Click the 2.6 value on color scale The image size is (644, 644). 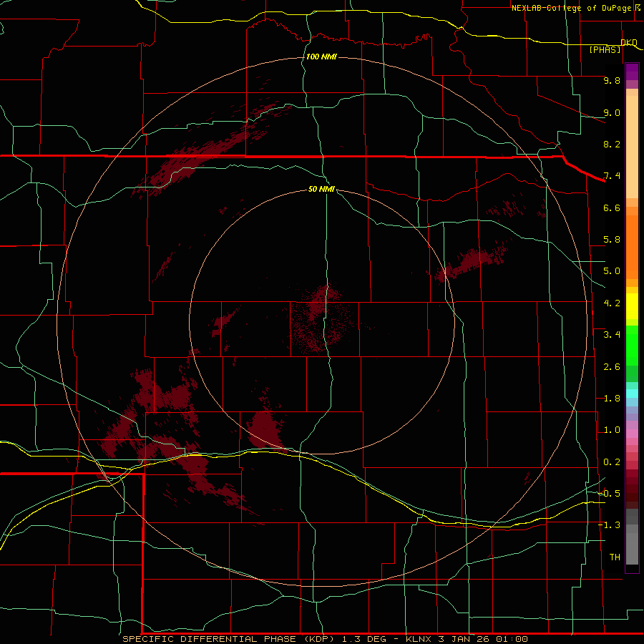tap(612, 367)
